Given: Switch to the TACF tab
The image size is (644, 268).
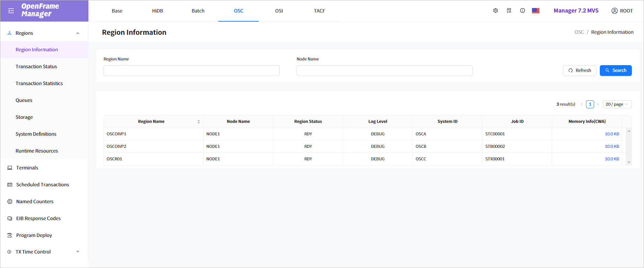Looking at the screenshot, I should 319,11.
